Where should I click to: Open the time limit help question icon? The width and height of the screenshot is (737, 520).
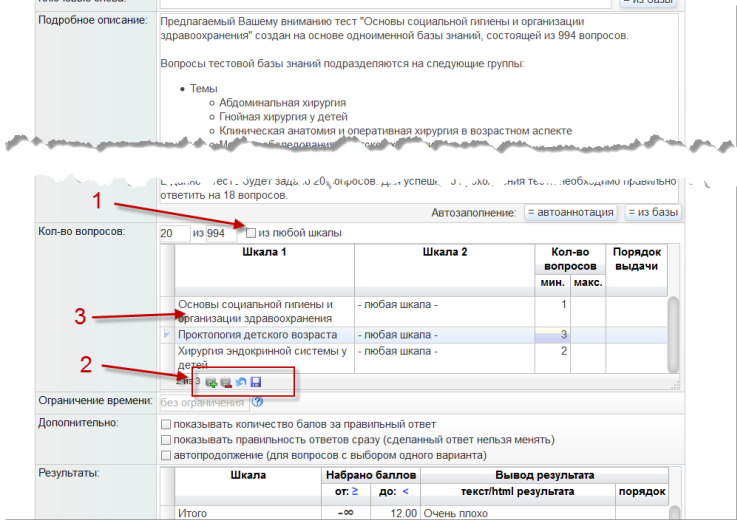coord(258,402)
